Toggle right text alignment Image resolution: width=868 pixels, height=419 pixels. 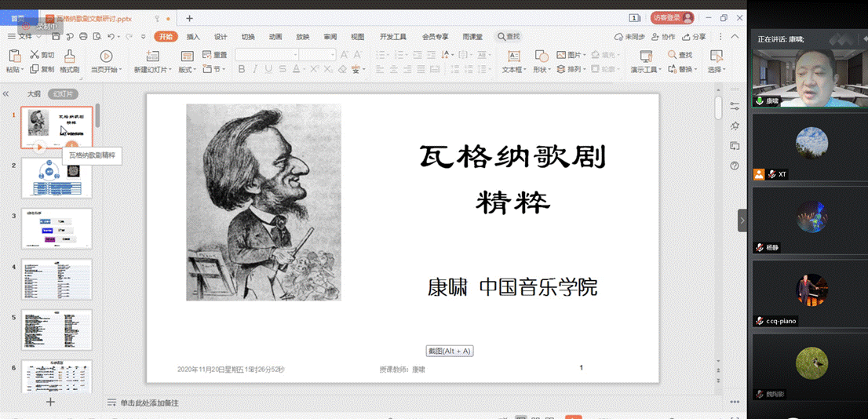click(x=407, y=69)
